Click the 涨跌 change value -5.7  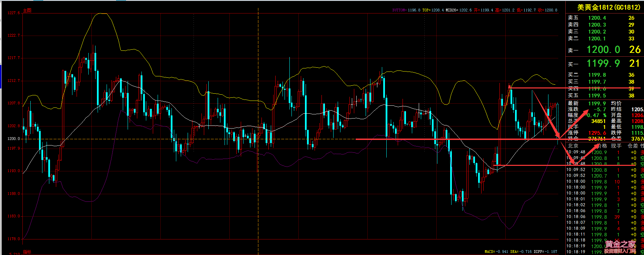600,109
